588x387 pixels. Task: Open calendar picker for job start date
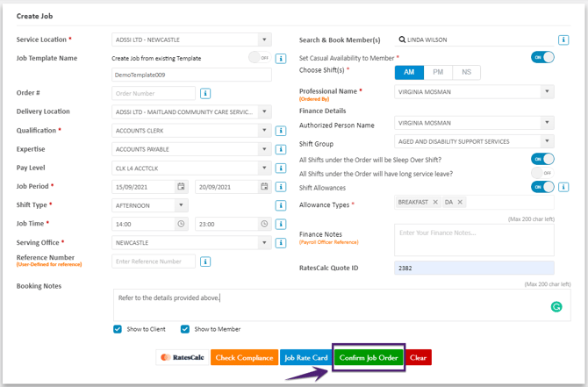pos(181,187)
